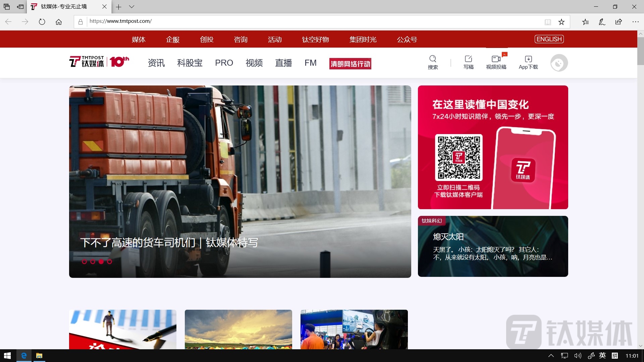Viewport: 644px width, 362px height.
Task: Open reading view book icon
Action: [548, 22]
